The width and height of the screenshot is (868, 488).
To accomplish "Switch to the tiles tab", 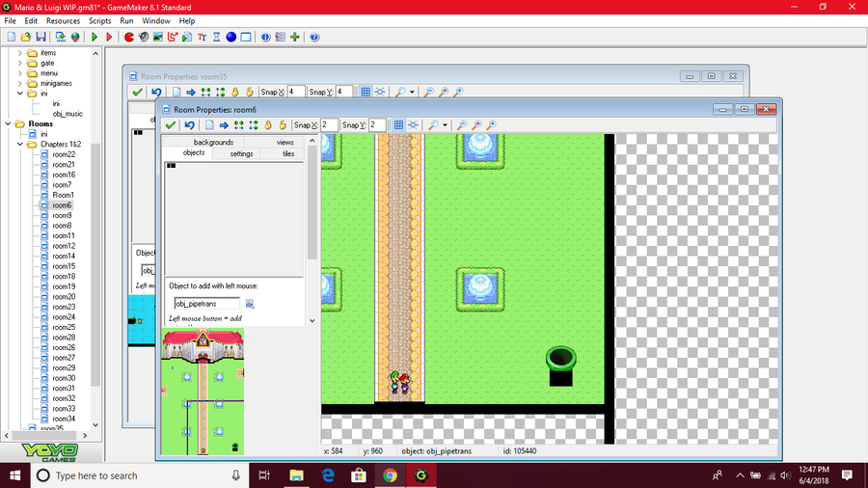I will click(288, 153).
